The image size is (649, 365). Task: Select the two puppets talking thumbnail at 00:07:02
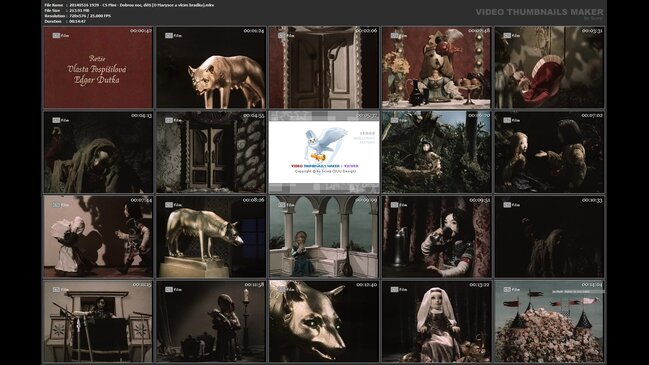[x=549, y=152]
